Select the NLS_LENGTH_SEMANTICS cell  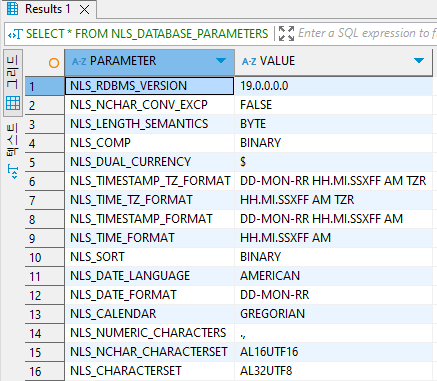[150, 124]
